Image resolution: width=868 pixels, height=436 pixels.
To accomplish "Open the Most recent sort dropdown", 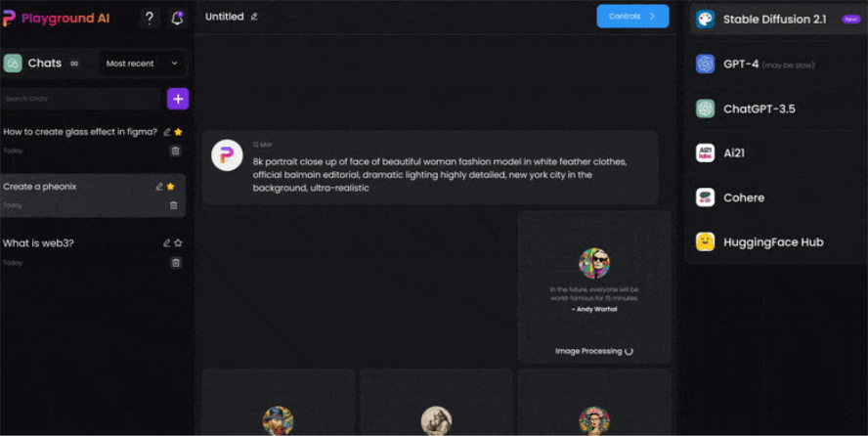I will 142,64.
